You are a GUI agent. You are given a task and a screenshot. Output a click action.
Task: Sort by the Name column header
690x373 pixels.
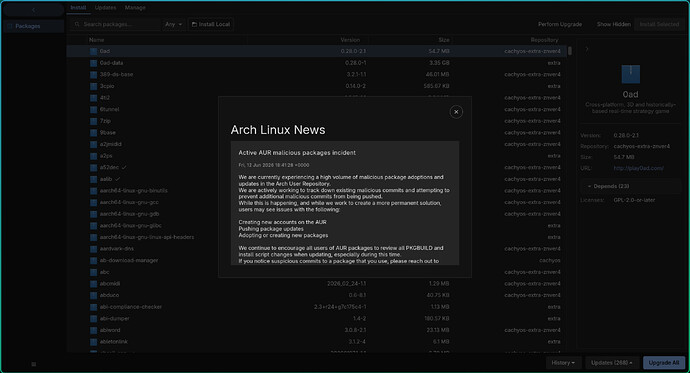96,40
